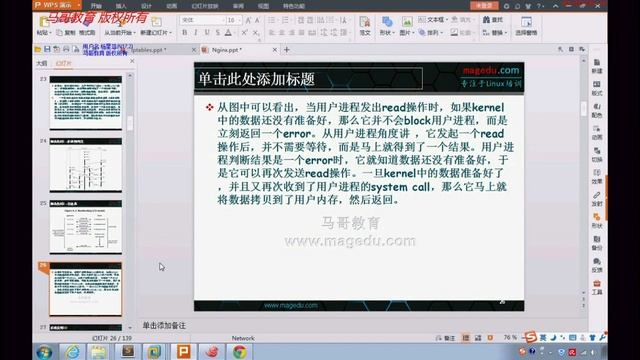This screenshot has width=640, height=360.
Task: Switch to Normal view icon in status bar
Action: 466,338
